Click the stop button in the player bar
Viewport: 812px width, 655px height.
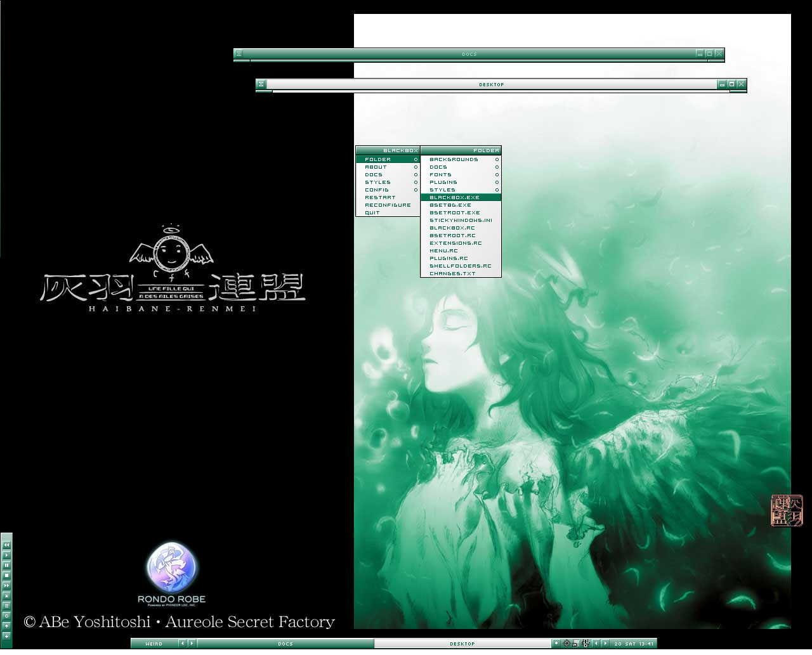point(6,575)
